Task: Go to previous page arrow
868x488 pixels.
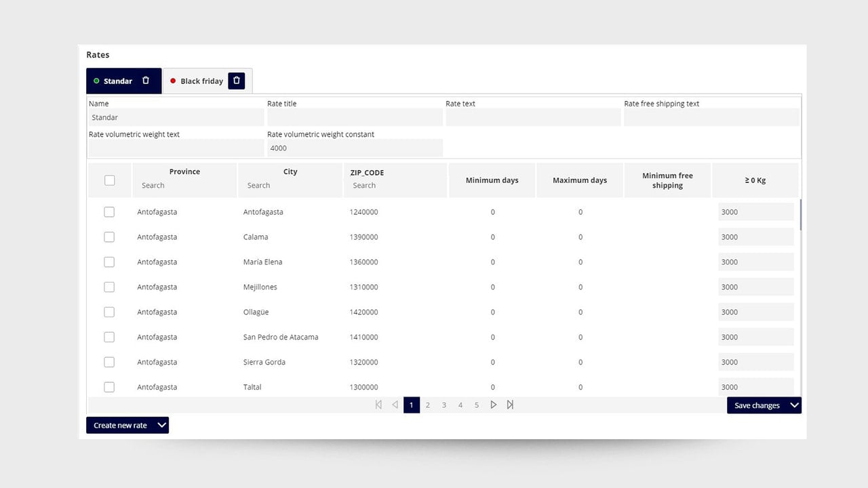Action: [x=395, y=405]
